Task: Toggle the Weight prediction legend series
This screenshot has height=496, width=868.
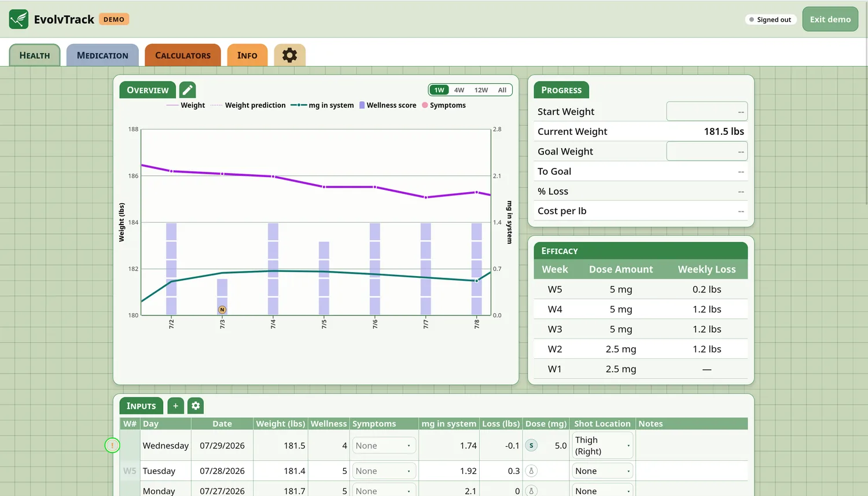Action: [x=248, y=105]
